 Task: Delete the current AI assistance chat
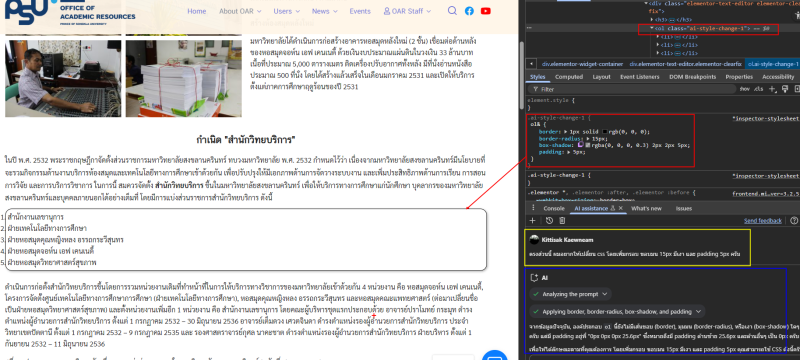click(562, 220)
